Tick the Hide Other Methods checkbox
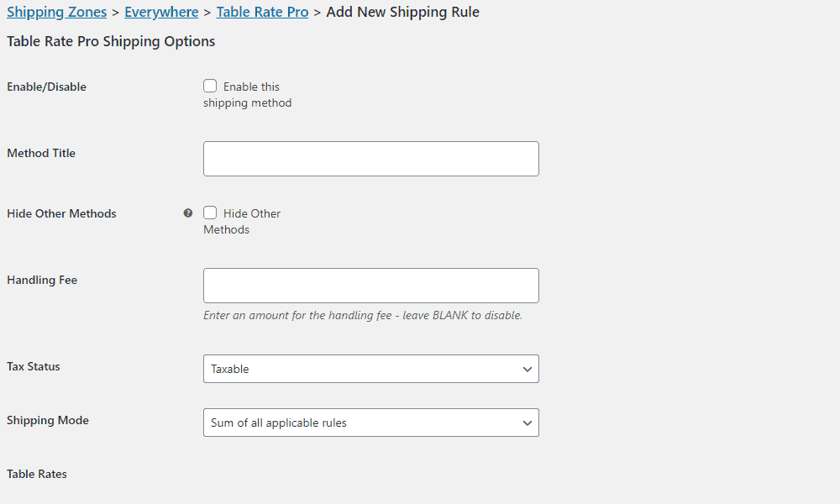Screen dimensions: 840x504 [x=210, y=213]
